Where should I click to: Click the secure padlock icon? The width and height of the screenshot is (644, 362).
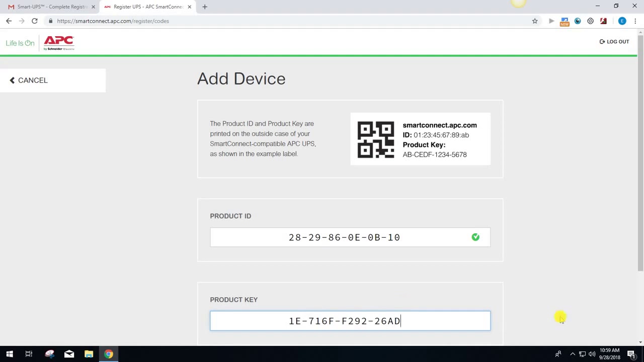tap(50, 21)
